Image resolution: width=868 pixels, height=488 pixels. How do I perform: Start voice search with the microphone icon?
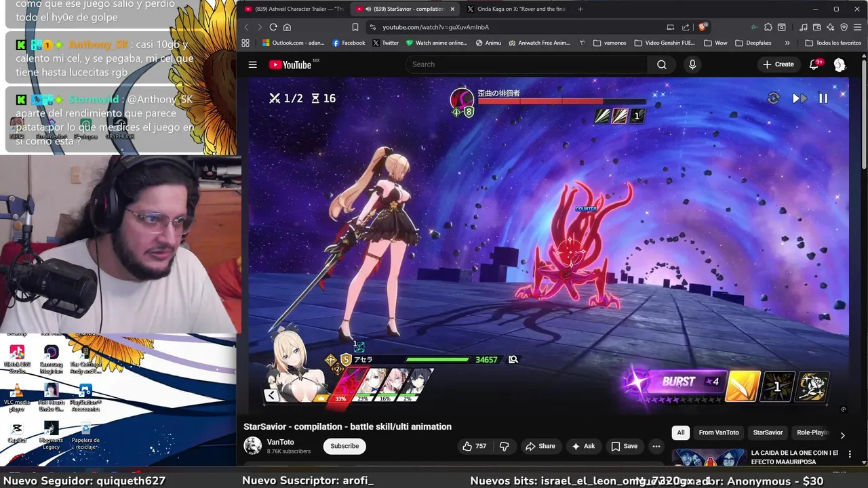(692, 64)
